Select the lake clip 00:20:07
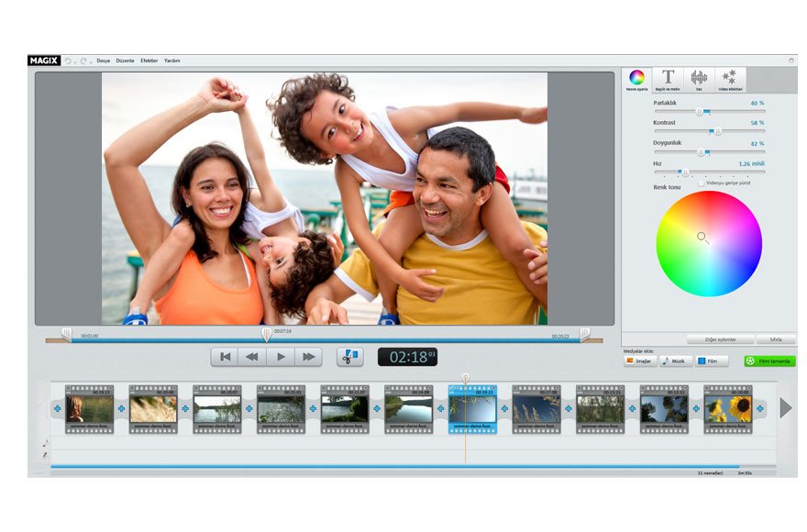This screenshot has width=807, height=532. click(216, 409)
